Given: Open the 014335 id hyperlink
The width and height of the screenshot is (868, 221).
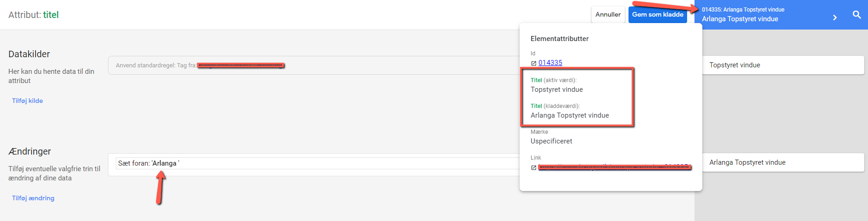Looking at the screenshot, I should click(550, 63).
